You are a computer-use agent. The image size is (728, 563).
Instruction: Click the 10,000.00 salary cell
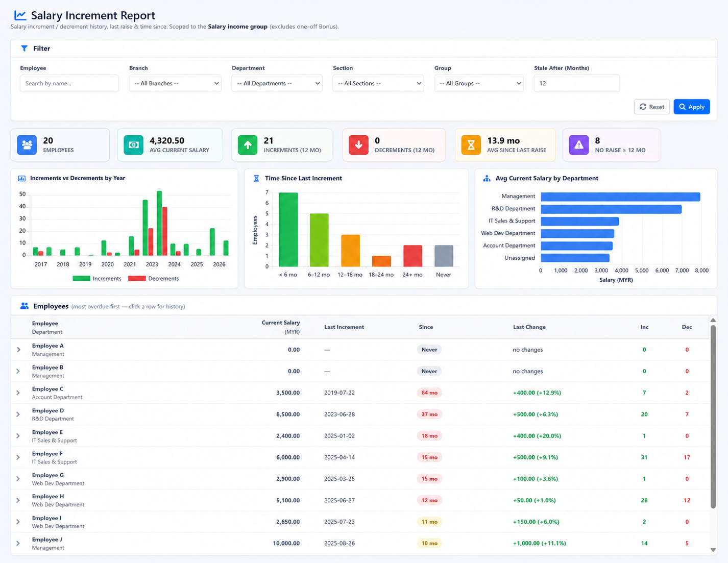click(x=286, y=543)
